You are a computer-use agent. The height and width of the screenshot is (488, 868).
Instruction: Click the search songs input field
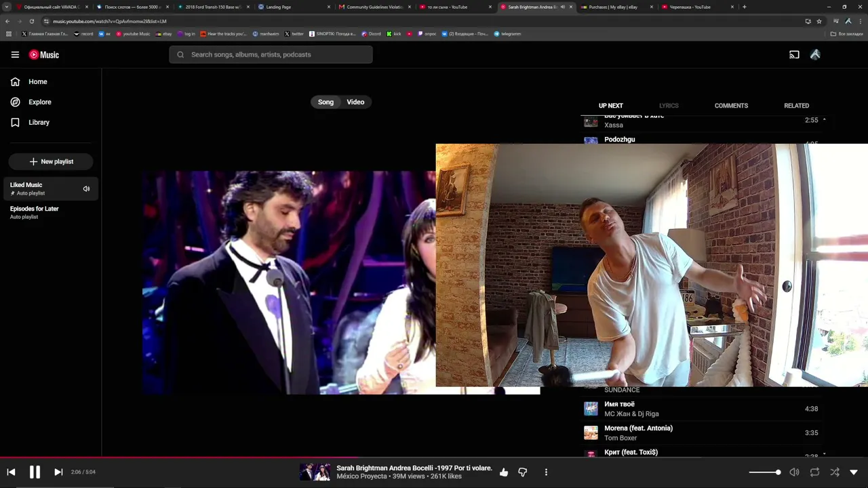click(x=271, y=55)
